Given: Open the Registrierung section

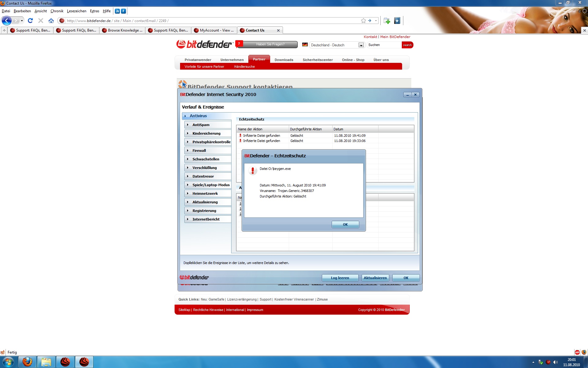Looking at the screenshot, I should (x=208, y=211).
